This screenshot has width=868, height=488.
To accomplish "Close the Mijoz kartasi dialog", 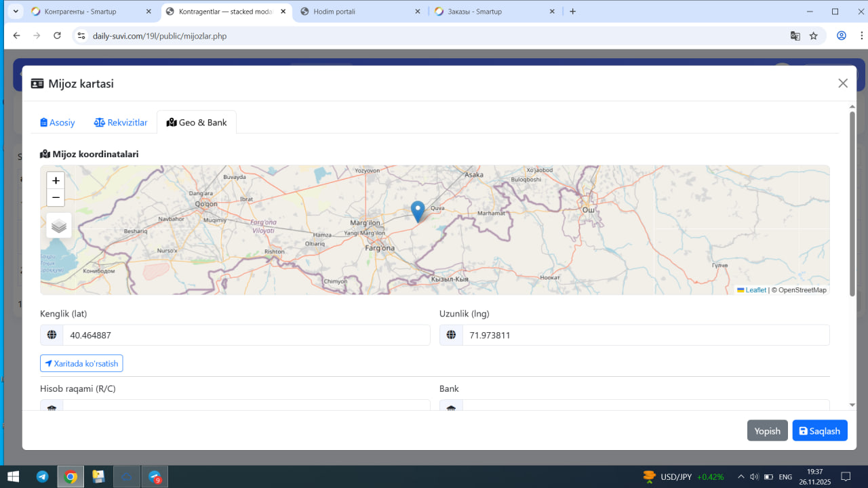I will coord(843,83).
